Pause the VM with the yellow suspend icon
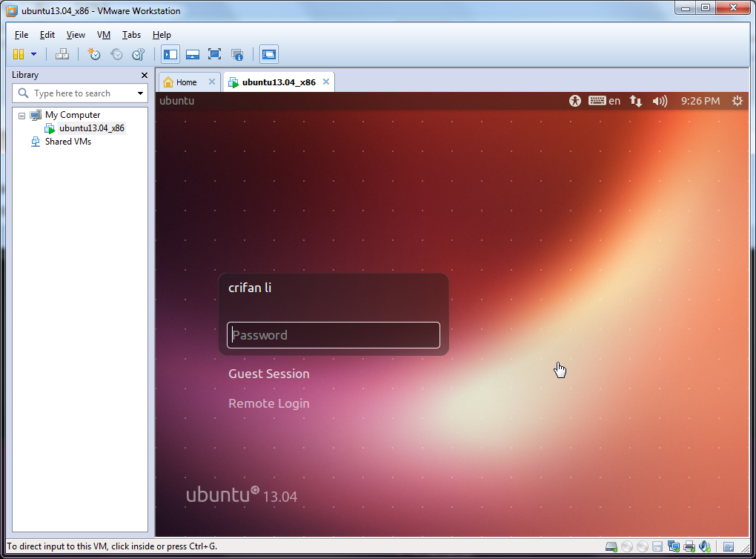The width and height of the screenshot is (756, 559). click(19, 54)
